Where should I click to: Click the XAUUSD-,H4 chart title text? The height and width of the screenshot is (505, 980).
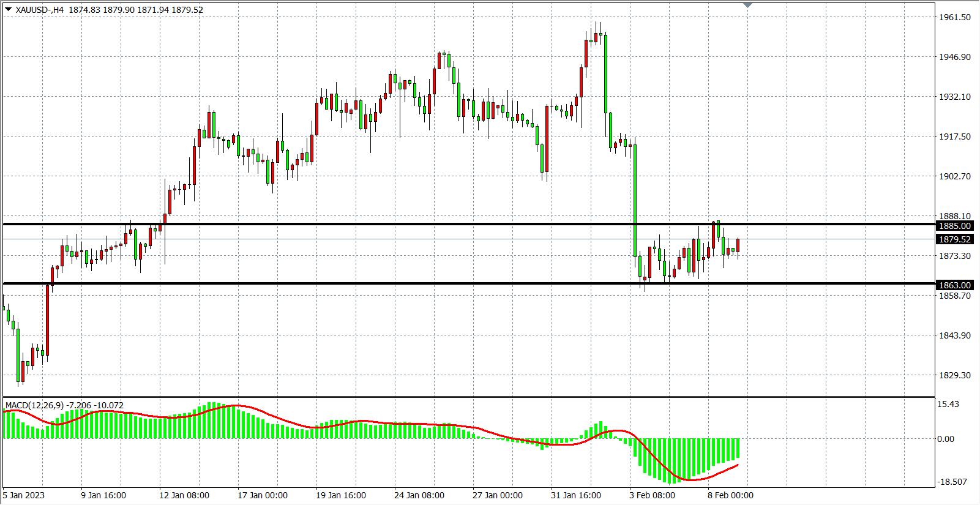tap(40, 10)
